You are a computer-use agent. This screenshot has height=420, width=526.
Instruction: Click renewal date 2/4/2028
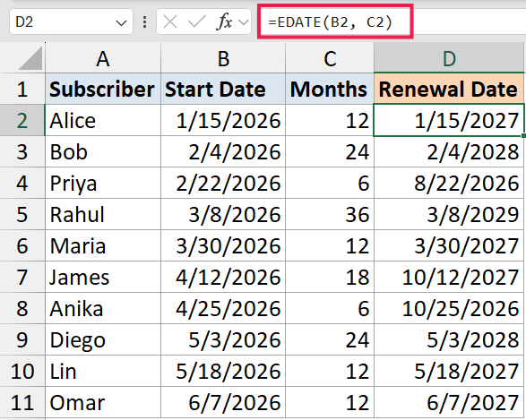449,151
